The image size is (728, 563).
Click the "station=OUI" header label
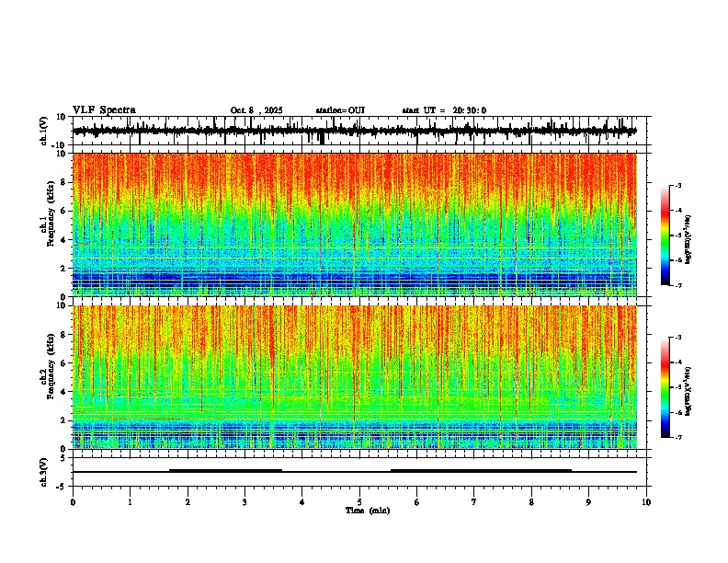(x=340, y=110)
